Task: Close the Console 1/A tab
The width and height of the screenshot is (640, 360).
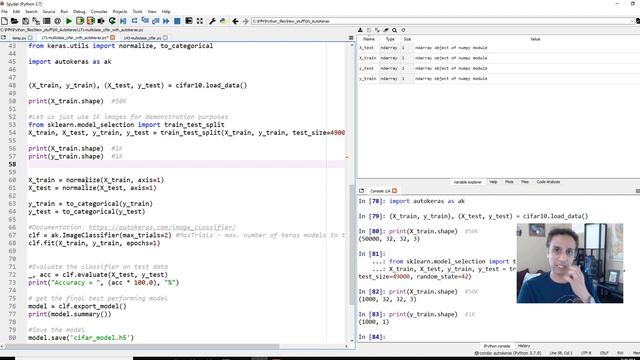Action: click(394, 191)
